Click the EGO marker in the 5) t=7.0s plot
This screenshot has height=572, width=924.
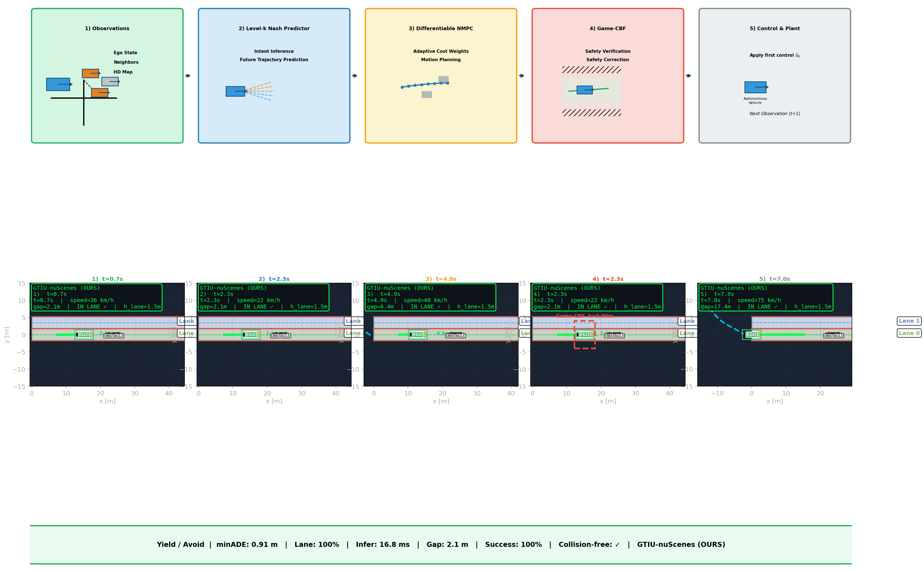pos(752,334)
